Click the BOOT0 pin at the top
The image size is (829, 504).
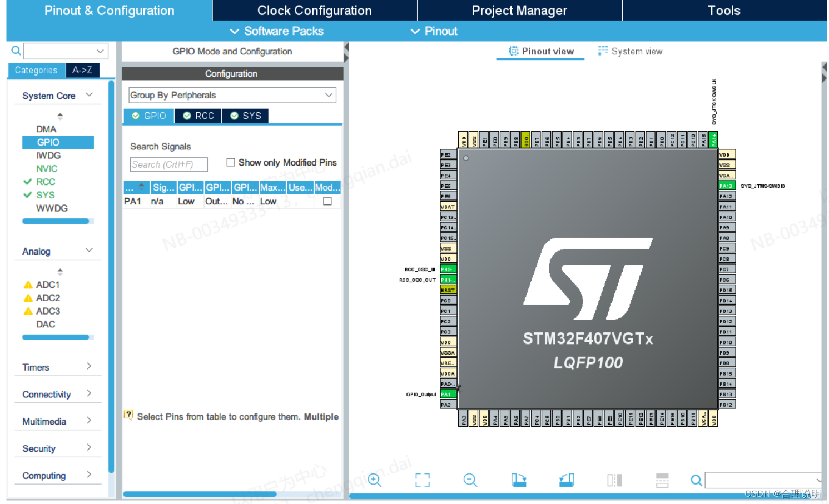pos(526,139)
